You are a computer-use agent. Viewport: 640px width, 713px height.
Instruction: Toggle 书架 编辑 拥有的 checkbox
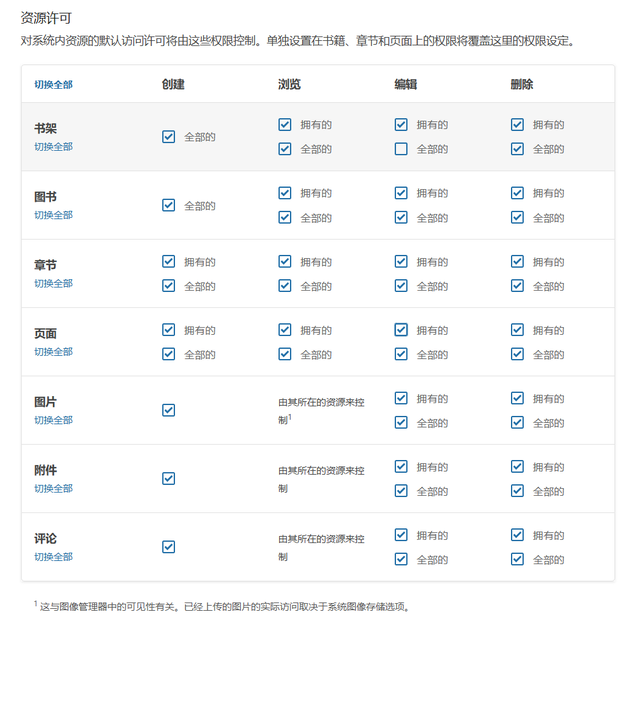pos(401,125)
